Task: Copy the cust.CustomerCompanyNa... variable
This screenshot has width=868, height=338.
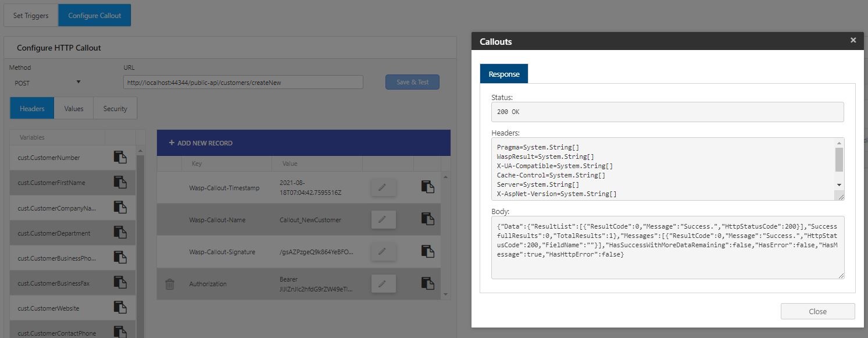Action: click(120, 208)
